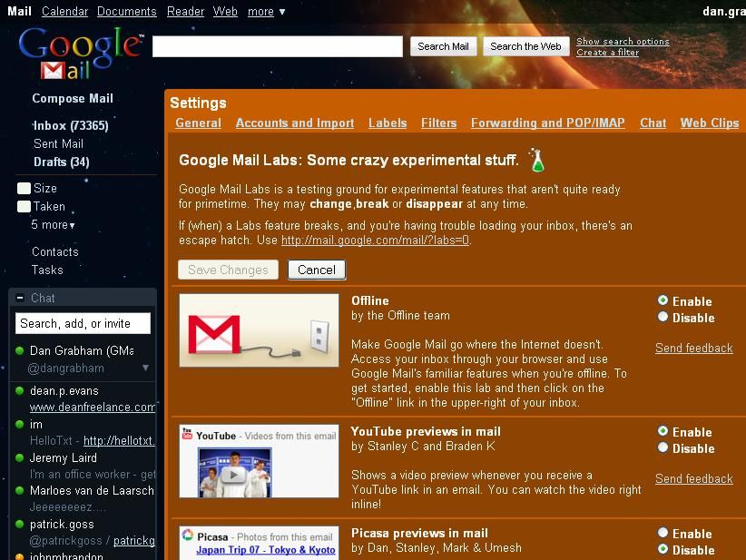
Task: Click Jeremy Laird's green status dot
Action: [x=19, y=457]
